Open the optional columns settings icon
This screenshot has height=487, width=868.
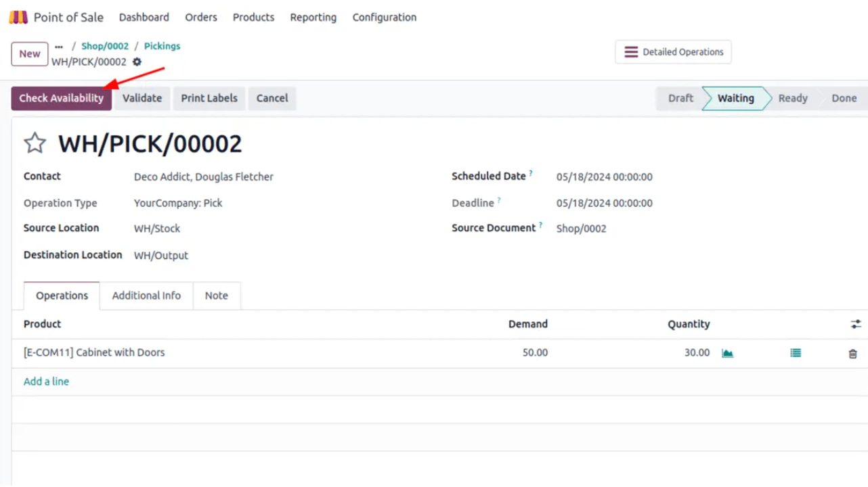856,325
